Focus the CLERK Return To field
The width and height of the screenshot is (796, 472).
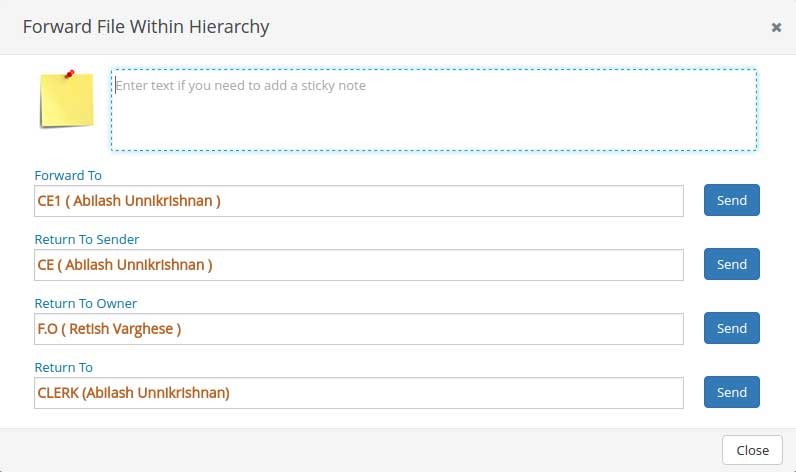coord(358,393)
